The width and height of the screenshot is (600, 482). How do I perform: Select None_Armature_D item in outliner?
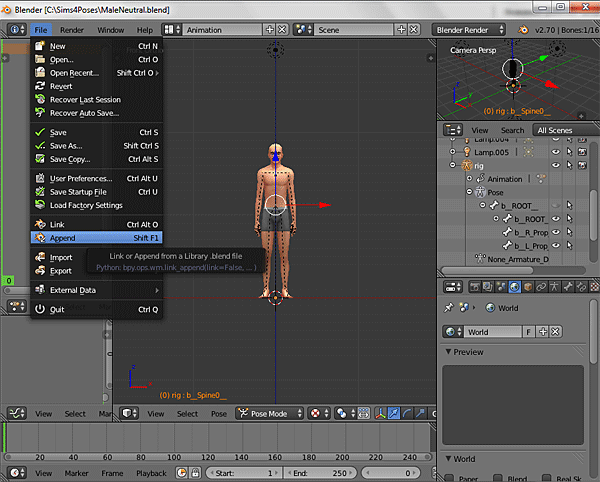[x=518, y=259]
